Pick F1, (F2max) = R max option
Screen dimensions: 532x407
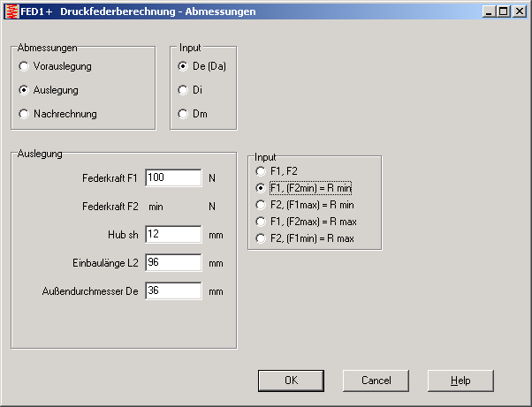[x=260, y=222]
